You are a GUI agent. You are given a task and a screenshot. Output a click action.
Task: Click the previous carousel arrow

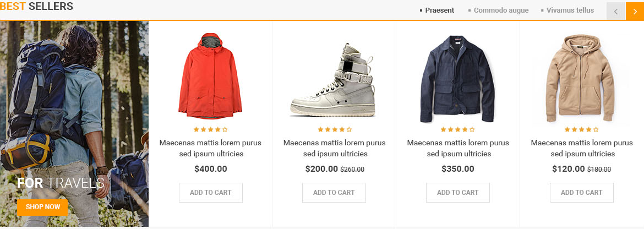pyautogui.click(x=616, y=11)
